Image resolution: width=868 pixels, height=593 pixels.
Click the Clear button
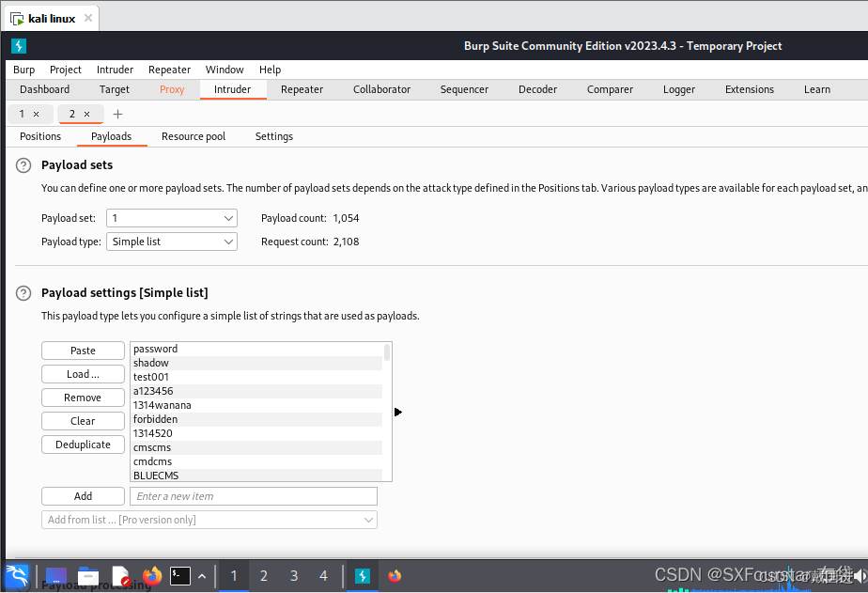point(83,421)
